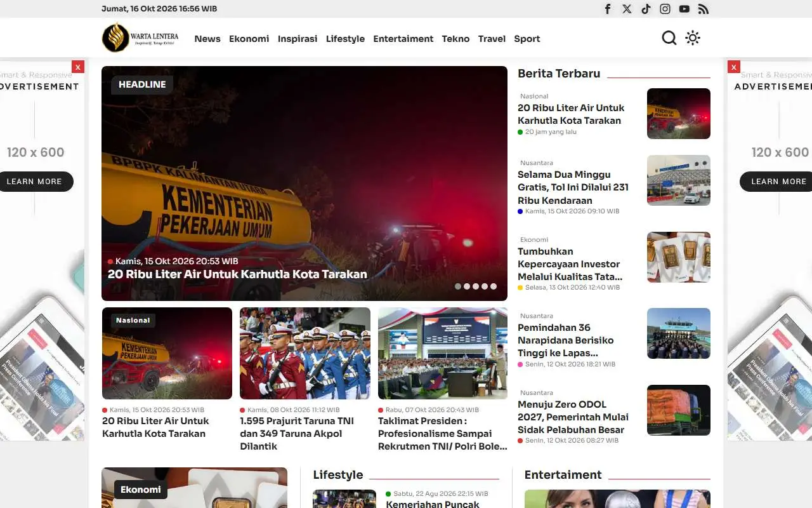Viewport: 812px width, 508px height.
Task: Click Nasional category above Karhutla article
Action: click(x=534, y=97)
